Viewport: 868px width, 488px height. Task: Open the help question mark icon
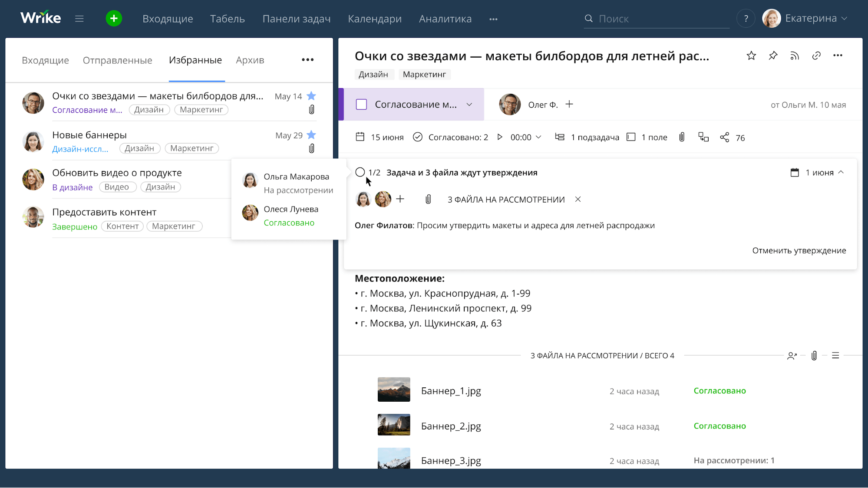click(x=746, y=19)
